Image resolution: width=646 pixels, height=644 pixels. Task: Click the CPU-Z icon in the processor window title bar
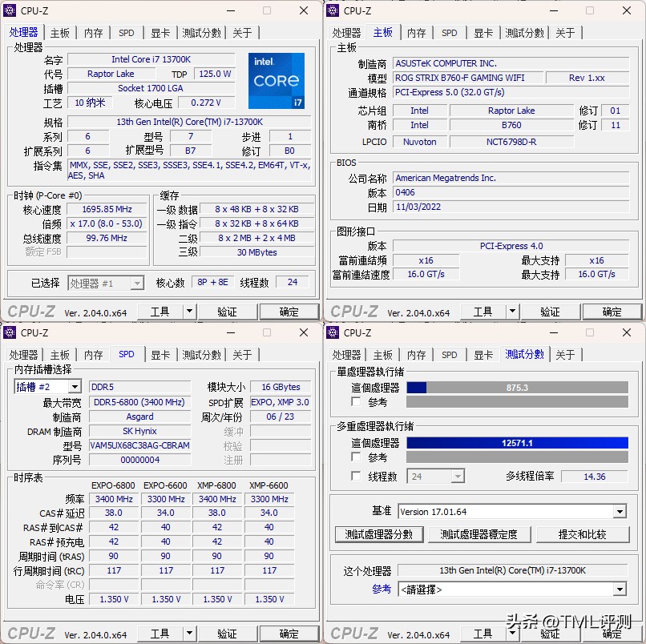(x=10, y=10)
